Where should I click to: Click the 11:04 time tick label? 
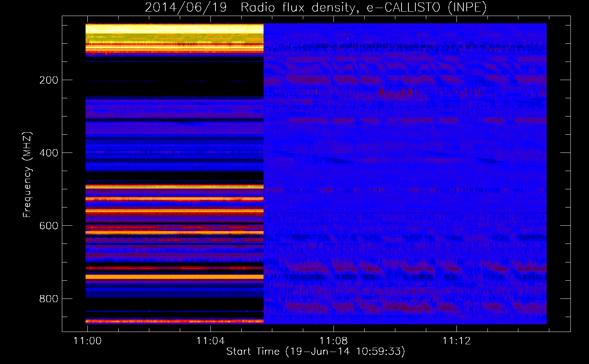click(211, 341)
